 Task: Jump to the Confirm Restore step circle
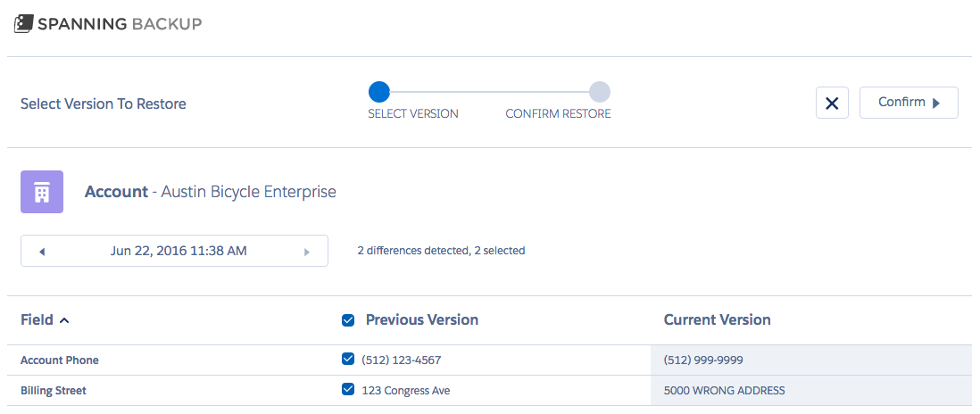pyautogui.click(x=600, y=92)
